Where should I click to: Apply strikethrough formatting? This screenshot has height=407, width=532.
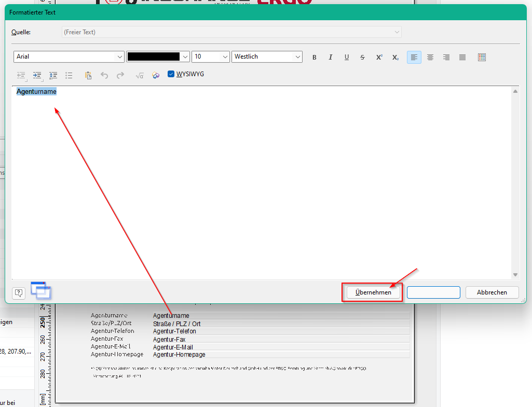pyautogui.click(x=362, y=57)
